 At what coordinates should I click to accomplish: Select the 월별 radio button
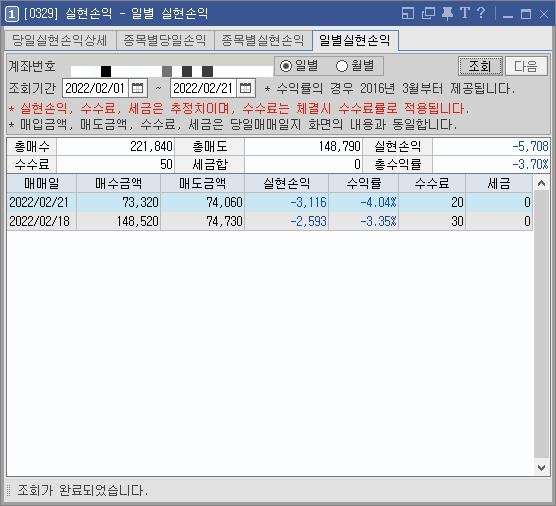click(355, 66)
